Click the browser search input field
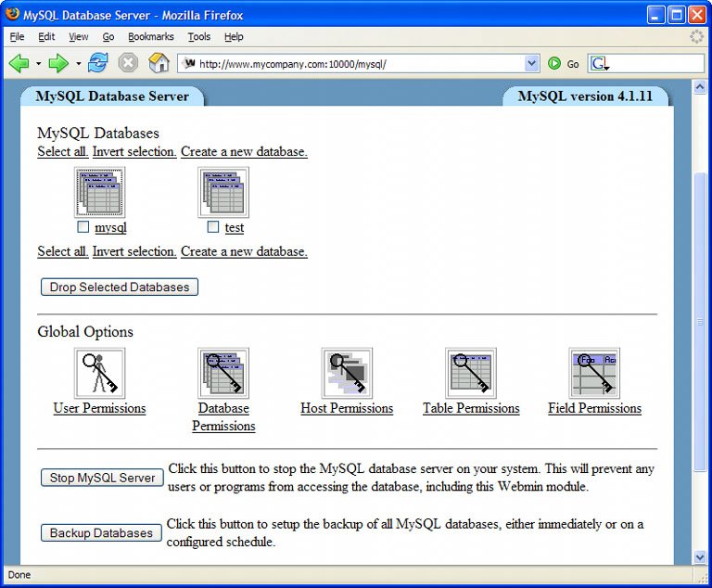The height and width of the screenshot is (588, 712). tap(655, 64)
